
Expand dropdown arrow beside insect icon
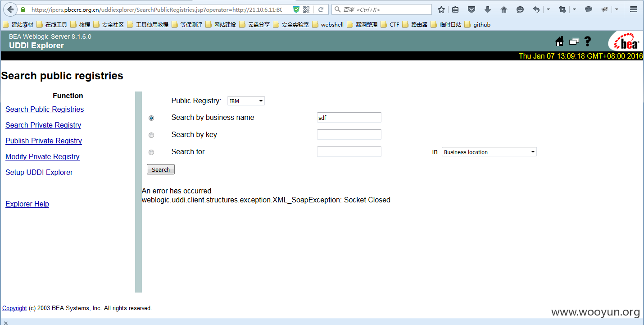[617, 9]
